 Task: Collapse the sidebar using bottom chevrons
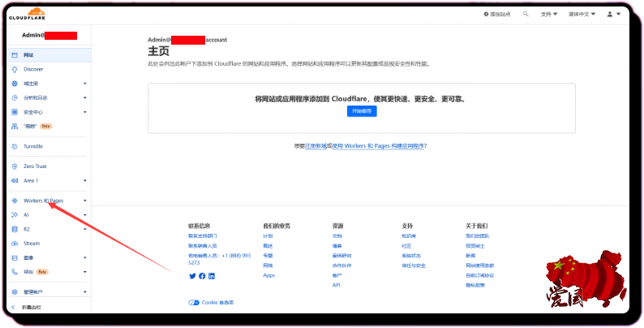(14, 308)
